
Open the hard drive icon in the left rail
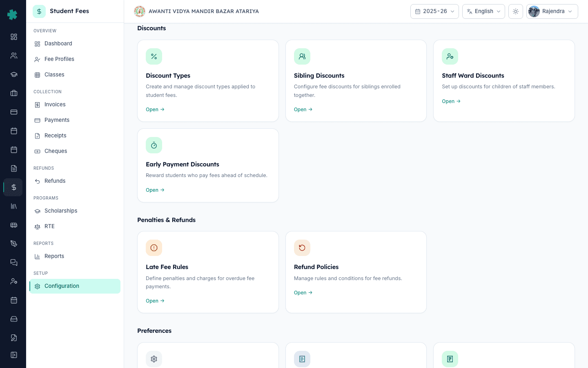pyautogui.click(x=14, y=319)
